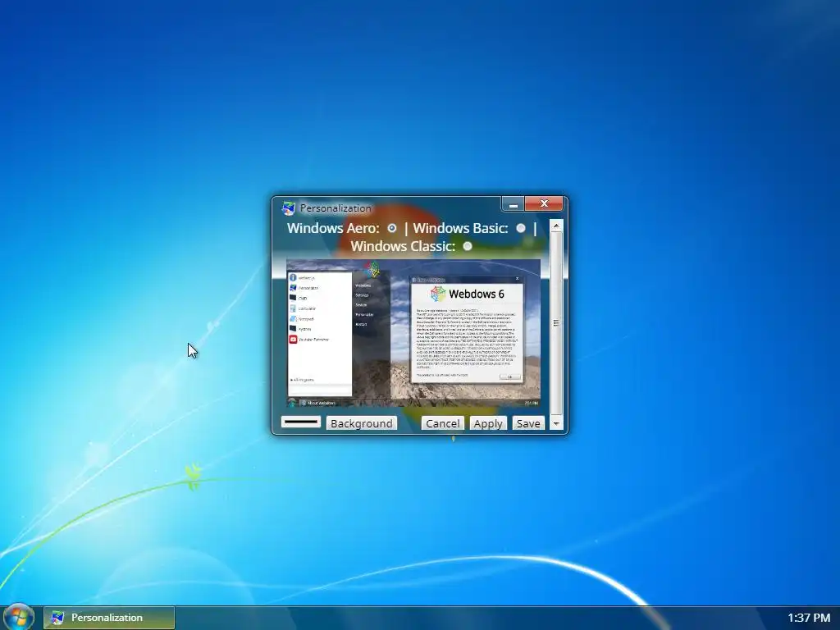840x630 pixels.
Task: Click the Webdows 6 theme preview image
Action: tap(413, 333)
